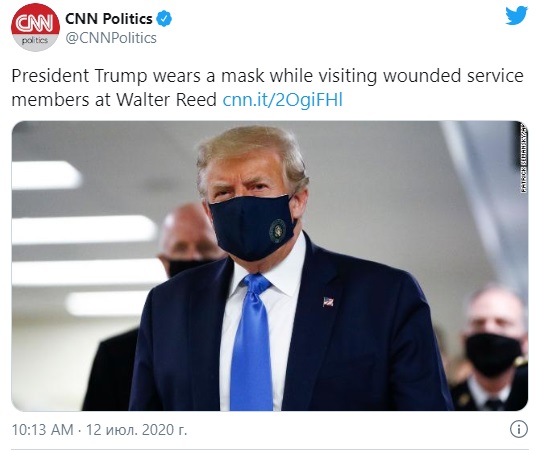Click the CNN Politics account name

click(x=109, y=19)
